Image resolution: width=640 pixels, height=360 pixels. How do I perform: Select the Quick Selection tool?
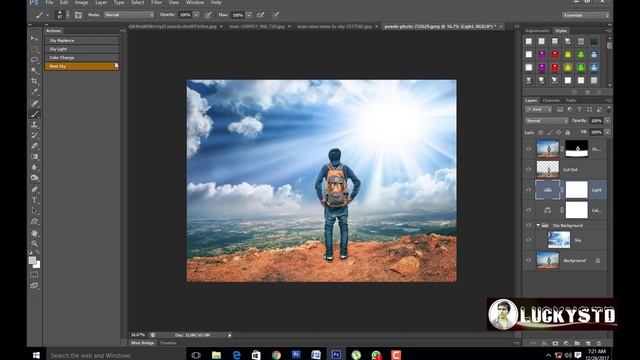pos(34,71)
